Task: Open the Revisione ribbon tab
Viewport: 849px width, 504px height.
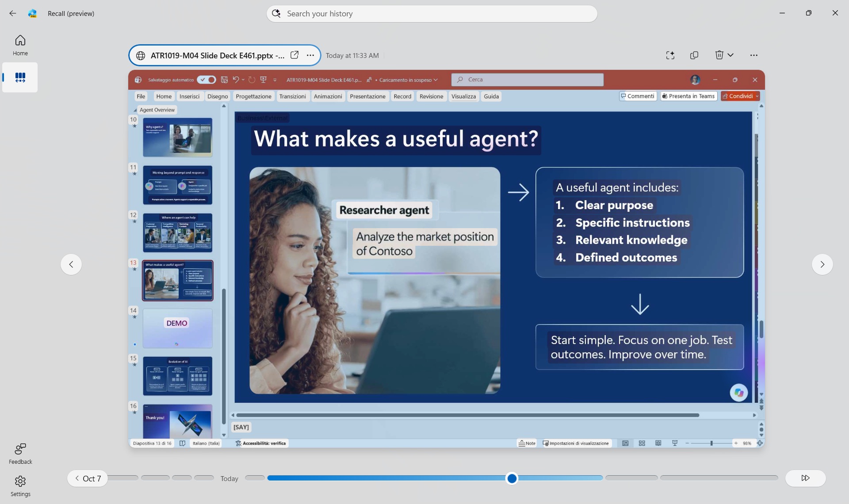Action: (x=431, y=96)
